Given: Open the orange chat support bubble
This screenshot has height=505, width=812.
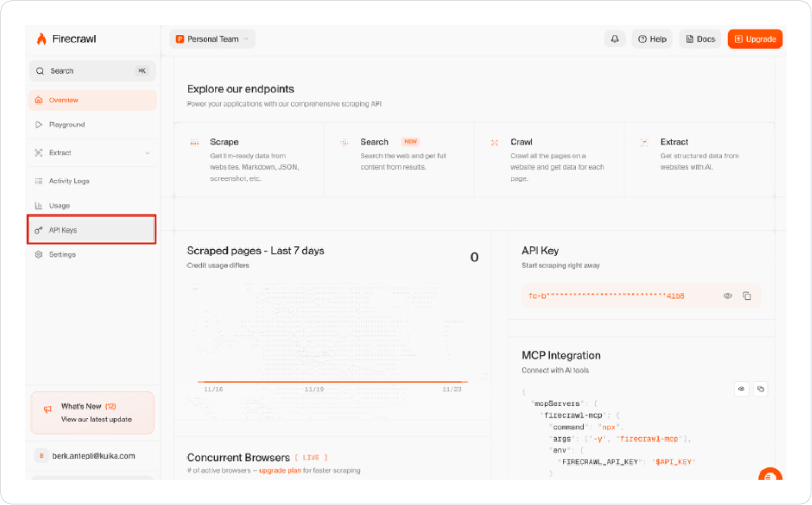Looking at the screenshot, I should (770, 475).
